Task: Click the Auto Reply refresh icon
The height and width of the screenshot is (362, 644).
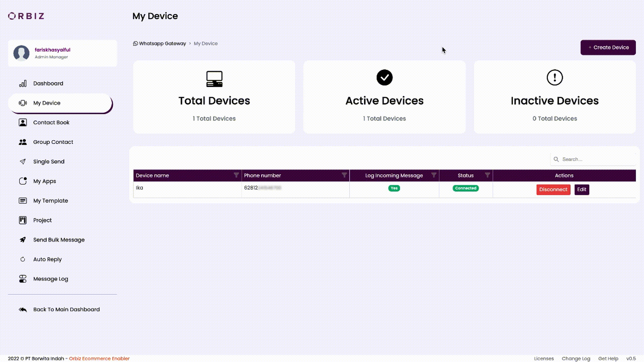Action: 23,259
